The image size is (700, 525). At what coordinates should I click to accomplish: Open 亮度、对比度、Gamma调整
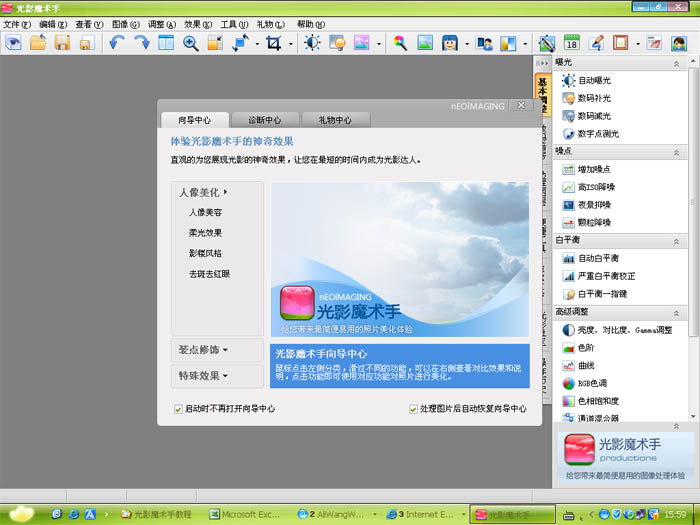pyautogui.click(x=617, y=330)
